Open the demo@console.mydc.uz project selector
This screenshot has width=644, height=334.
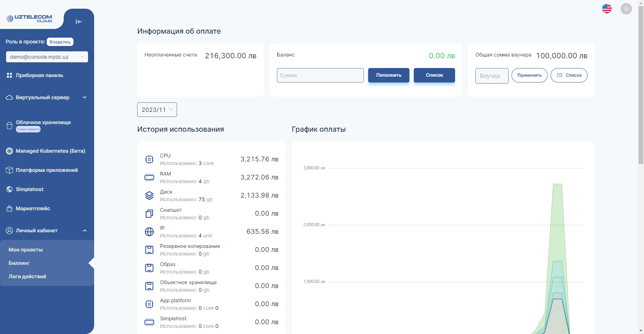tap(47, 57)
